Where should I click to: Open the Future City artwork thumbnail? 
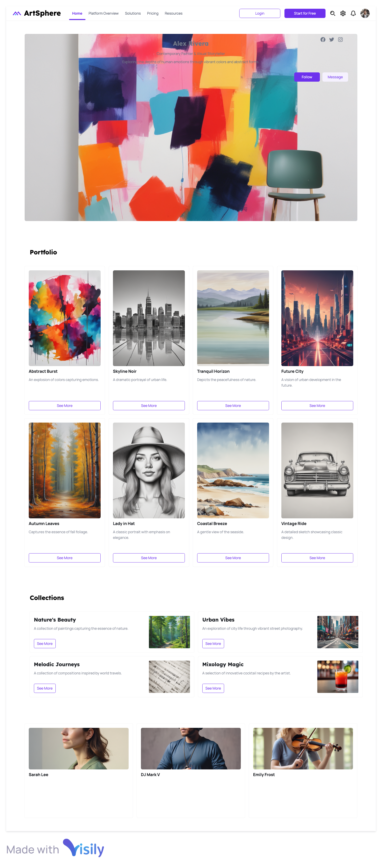[317, 318]
